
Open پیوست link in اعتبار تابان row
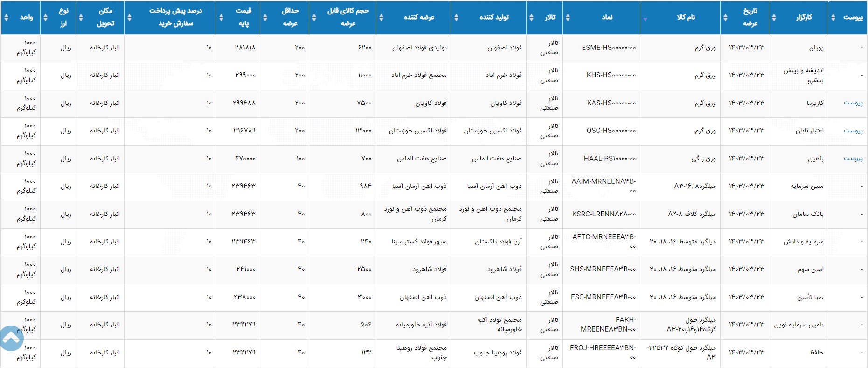pyautogui.click(x=853, y=131)
